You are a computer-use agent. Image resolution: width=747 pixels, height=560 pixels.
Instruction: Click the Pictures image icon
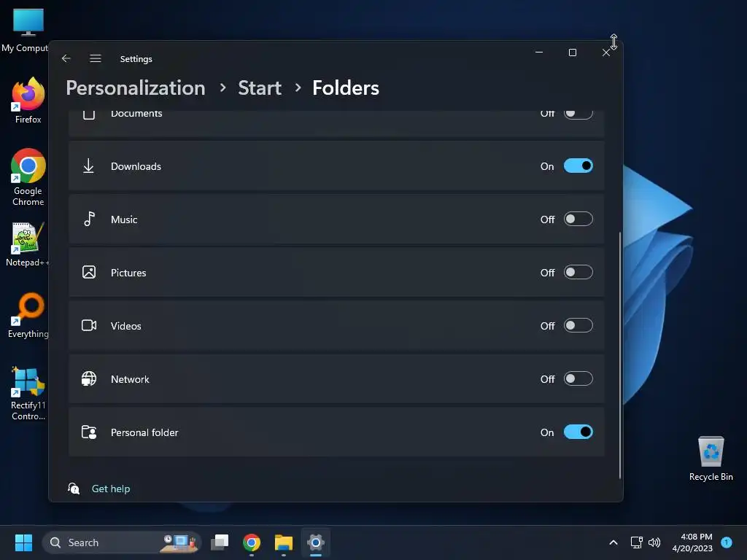tap(89, 272)
